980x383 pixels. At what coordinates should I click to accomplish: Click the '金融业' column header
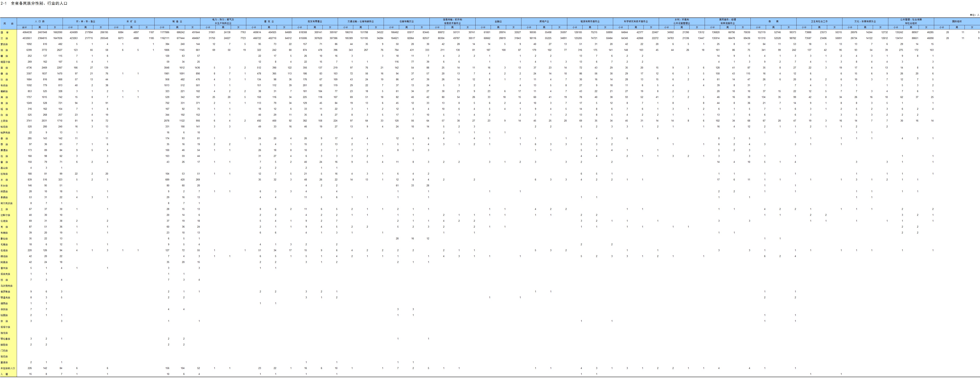[x=498, y=21]
